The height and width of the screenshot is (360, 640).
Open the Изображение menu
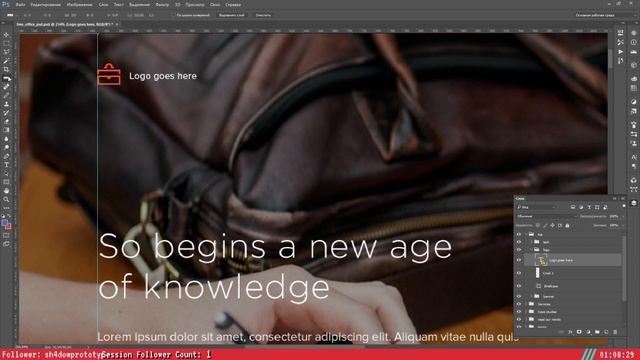click(x=80, y=5)
